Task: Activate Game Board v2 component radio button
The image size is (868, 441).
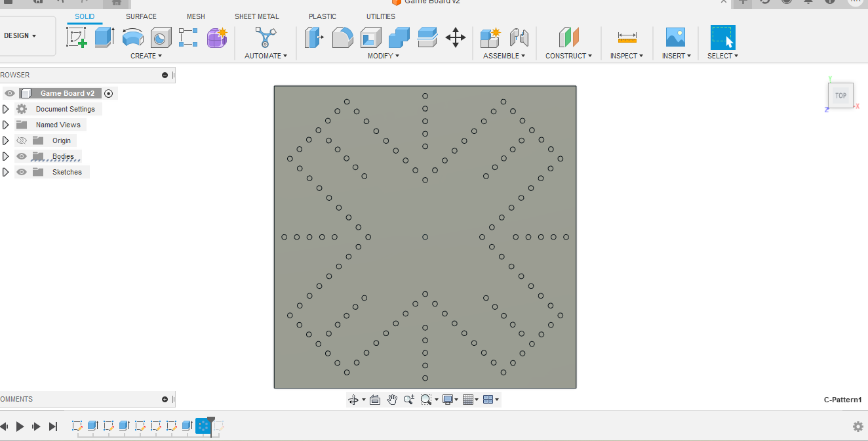Action: (109, 93)
